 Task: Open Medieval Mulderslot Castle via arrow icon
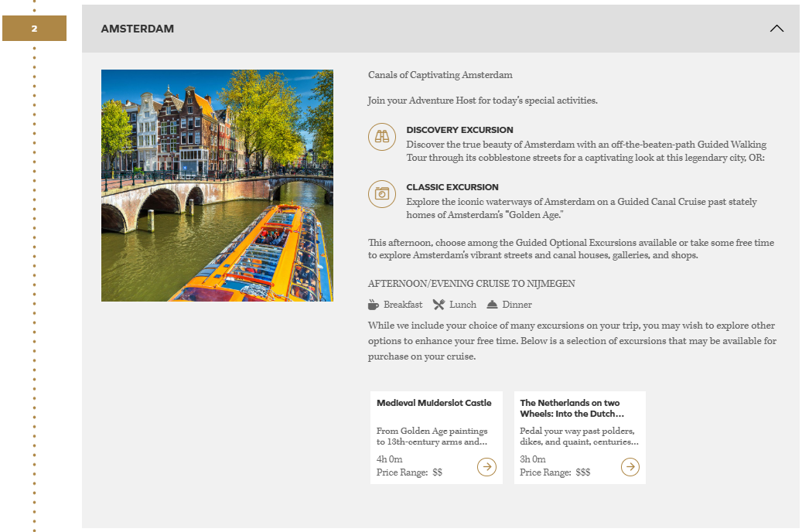[486, 466]
